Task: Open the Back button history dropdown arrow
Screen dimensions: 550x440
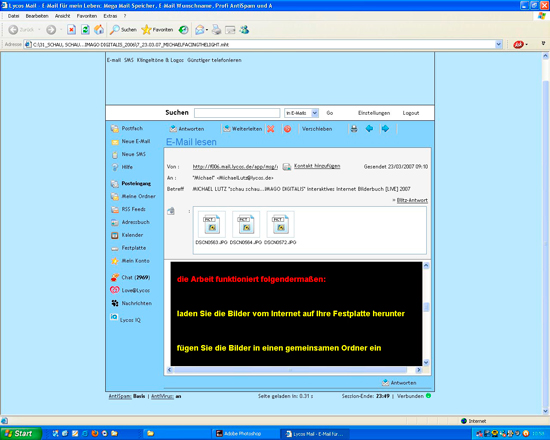Action: click(x=39, y=30)
